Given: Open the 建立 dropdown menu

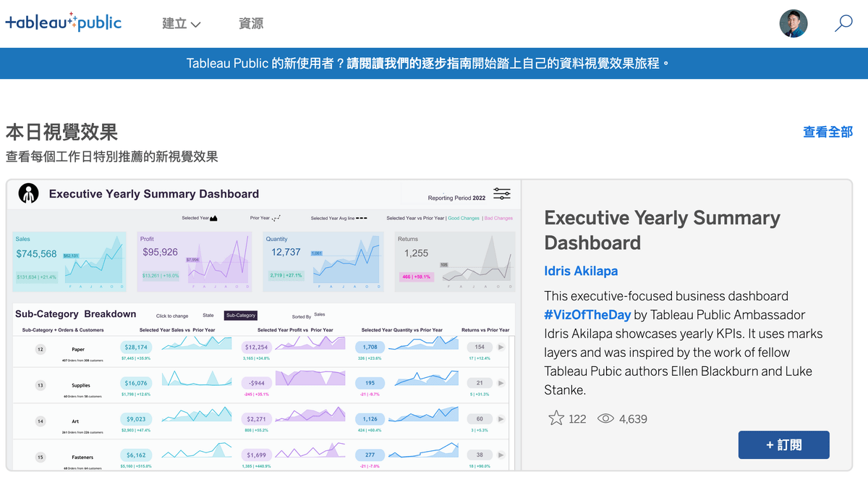Looking at the screenshot, I should [x=181, y=23].
